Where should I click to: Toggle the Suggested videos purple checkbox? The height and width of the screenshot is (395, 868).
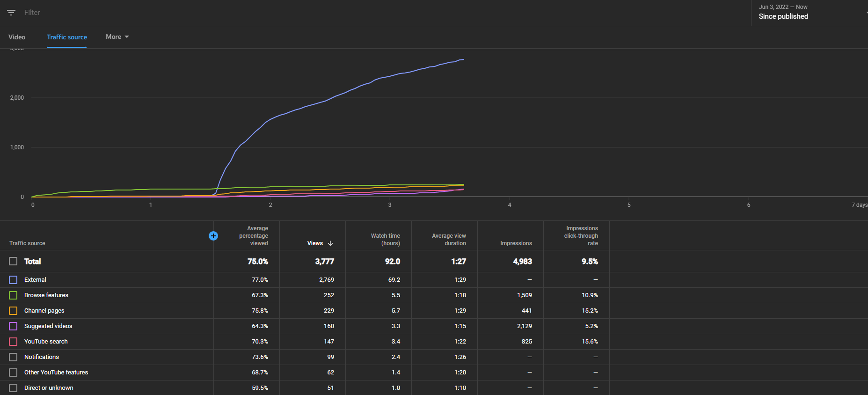13,326
